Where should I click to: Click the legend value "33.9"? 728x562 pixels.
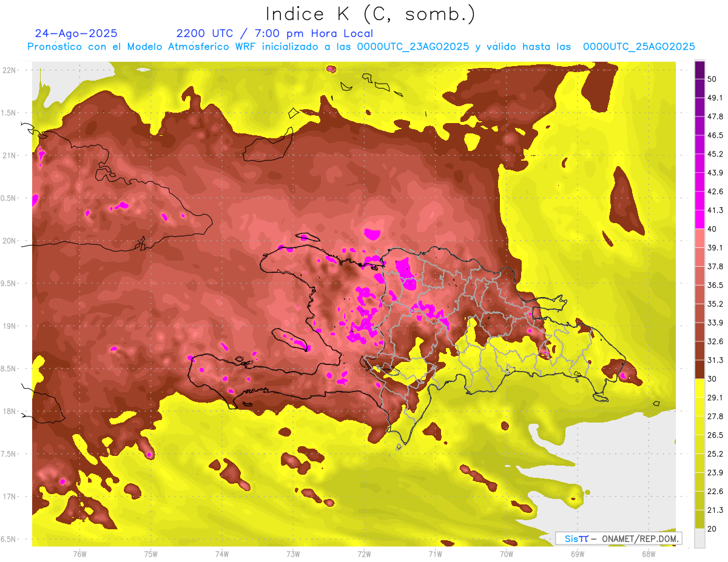tap(715, 323)
